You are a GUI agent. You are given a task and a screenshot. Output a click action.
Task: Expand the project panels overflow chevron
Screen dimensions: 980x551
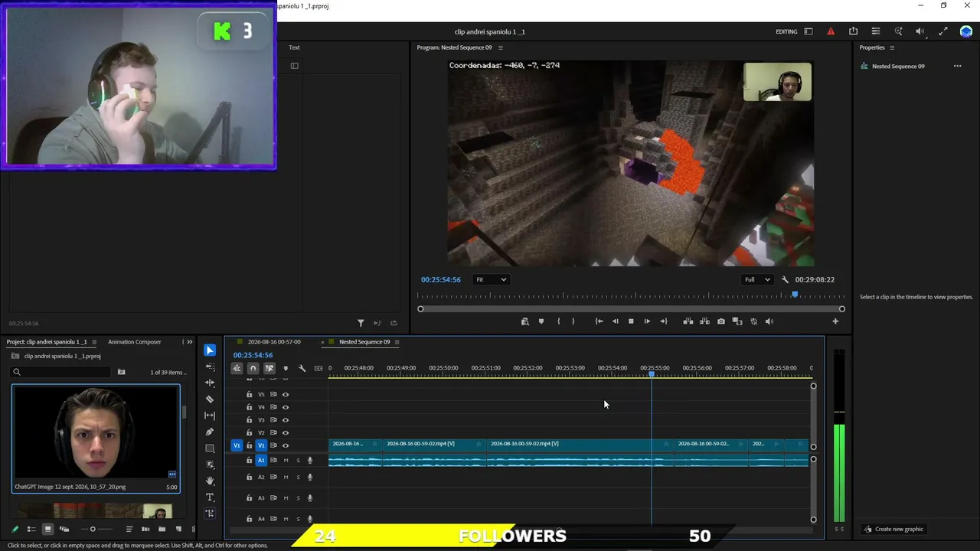coord(188,341)
